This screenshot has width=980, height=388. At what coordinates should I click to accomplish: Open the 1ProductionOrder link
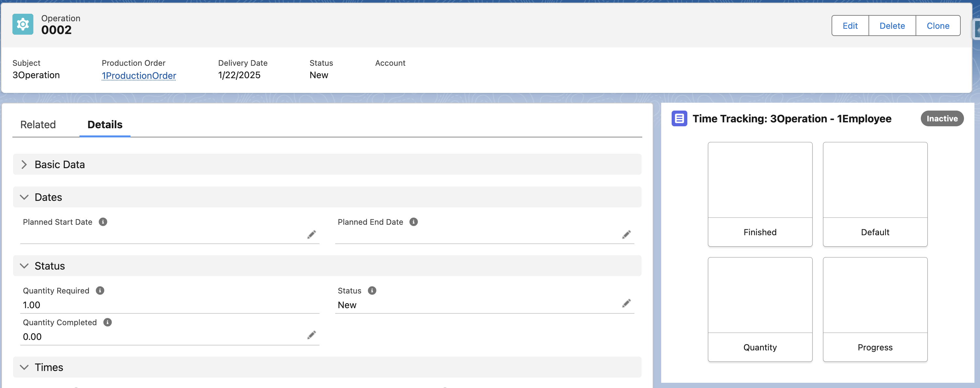pos(138,76)
